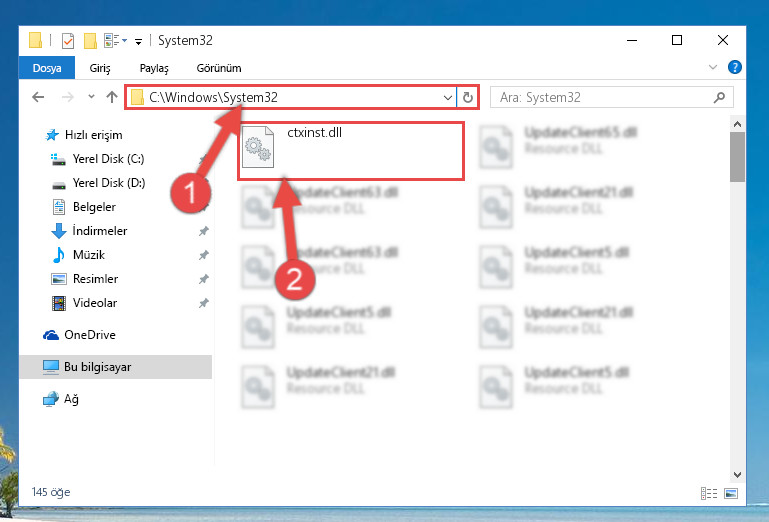
Task: Switch to the Paylaş ribbon tab
Action: [154, 68]
